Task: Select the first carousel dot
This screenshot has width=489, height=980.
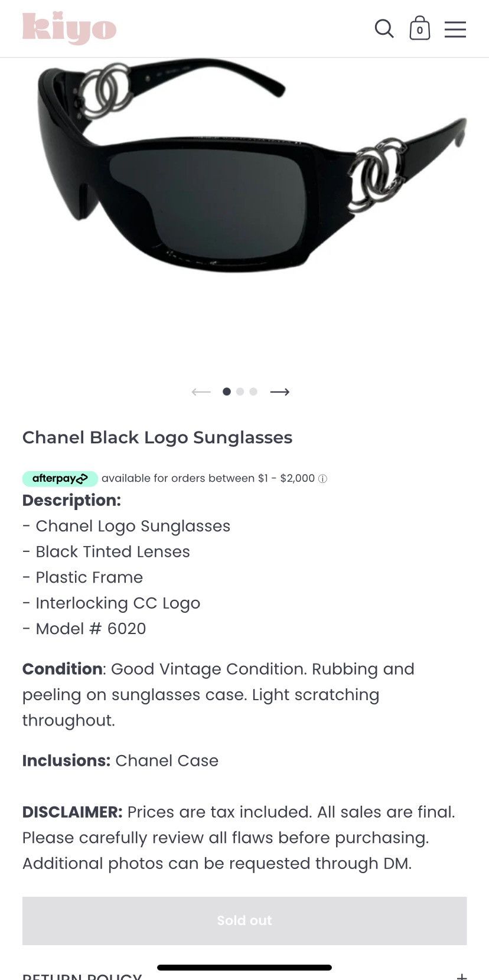Action: point(227,391)
